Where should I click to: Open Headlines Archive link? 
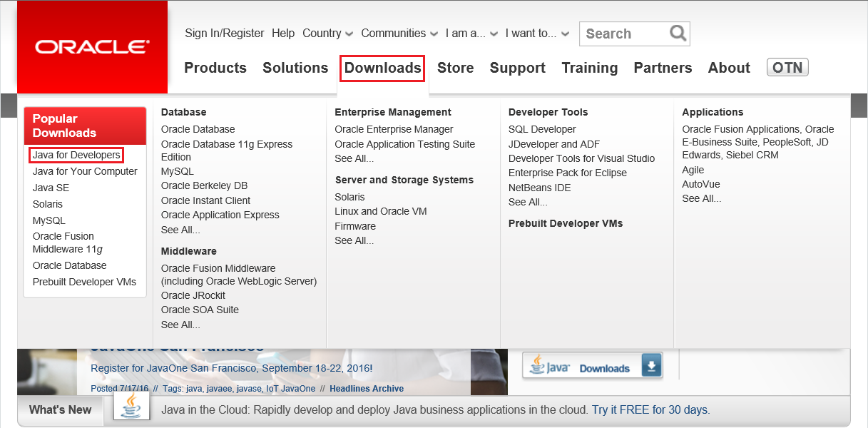point(367,389)
